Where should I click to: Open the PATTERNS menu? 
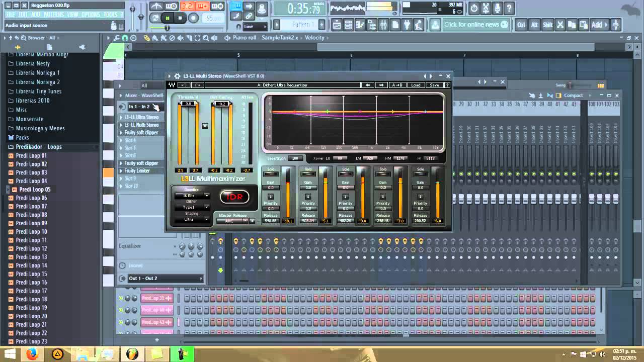53,15
